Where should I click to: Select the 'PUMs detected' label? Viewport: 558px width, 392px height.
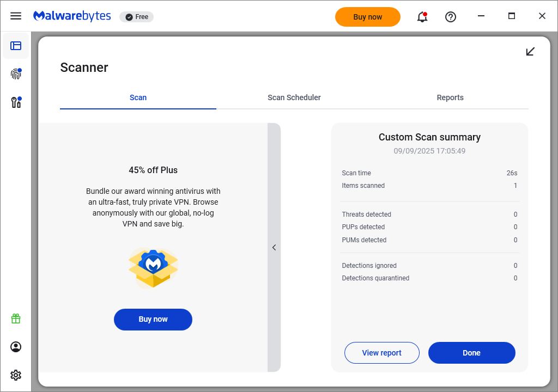[x=364, y=240]
